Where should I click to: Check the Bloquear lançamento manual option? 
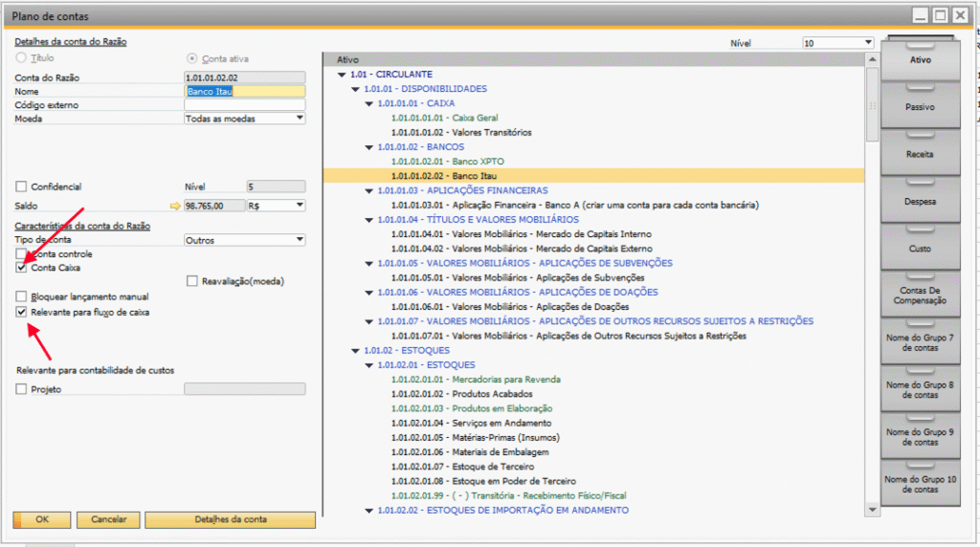[x=22, y=297]
